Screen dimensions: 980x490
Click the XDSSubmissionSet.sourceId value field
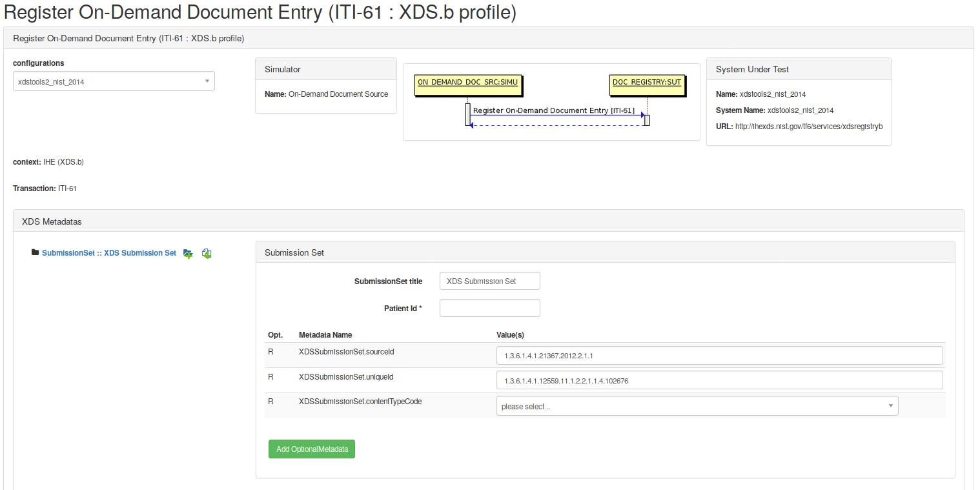(x=719, y=356)
